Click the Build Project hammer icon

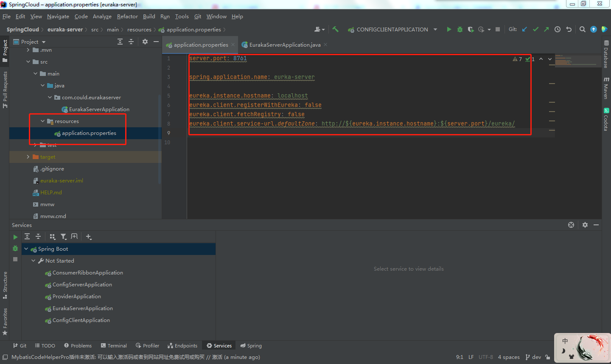click(x=335, y=29)
